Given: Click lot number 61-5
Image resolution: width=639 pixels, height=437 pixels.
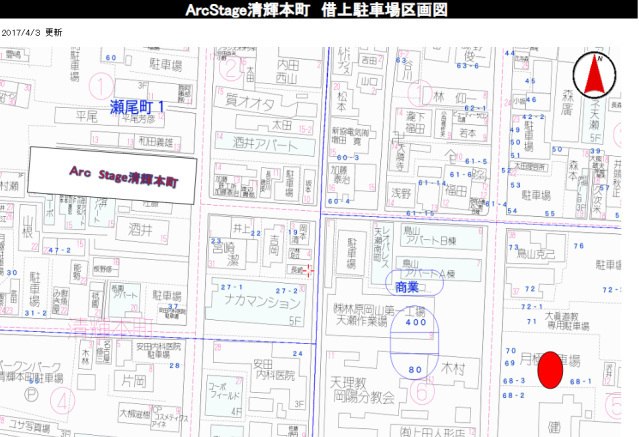Looking at the screenshot, I should click(476, 161).
